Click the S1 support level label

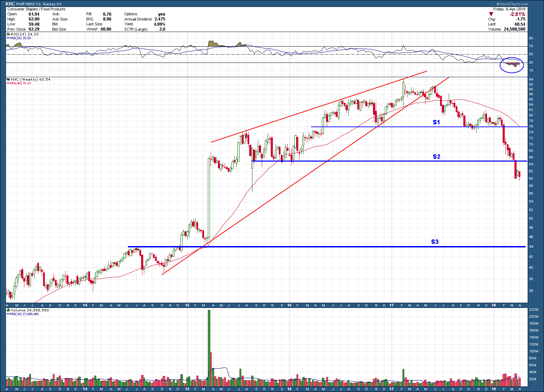point(436,122)
